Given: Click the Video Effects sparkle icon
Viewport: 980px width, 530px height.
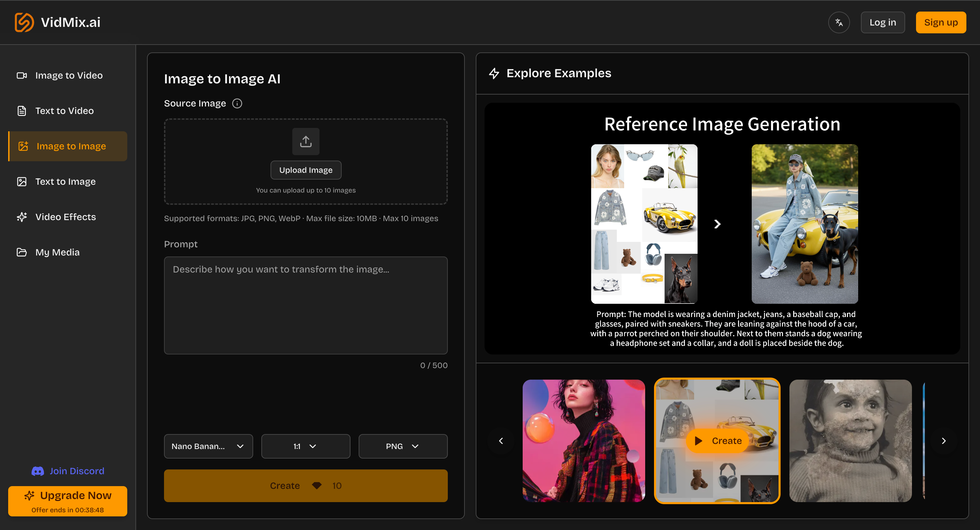Looking at the screenshot, I should tap(22, 217).
